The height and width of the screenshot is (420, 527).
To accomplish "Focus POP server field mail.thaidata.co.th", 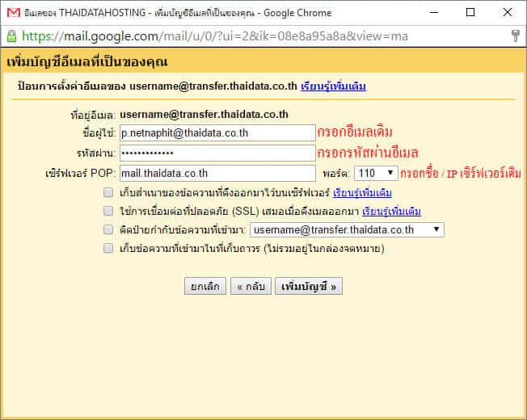I will (217, 173).
